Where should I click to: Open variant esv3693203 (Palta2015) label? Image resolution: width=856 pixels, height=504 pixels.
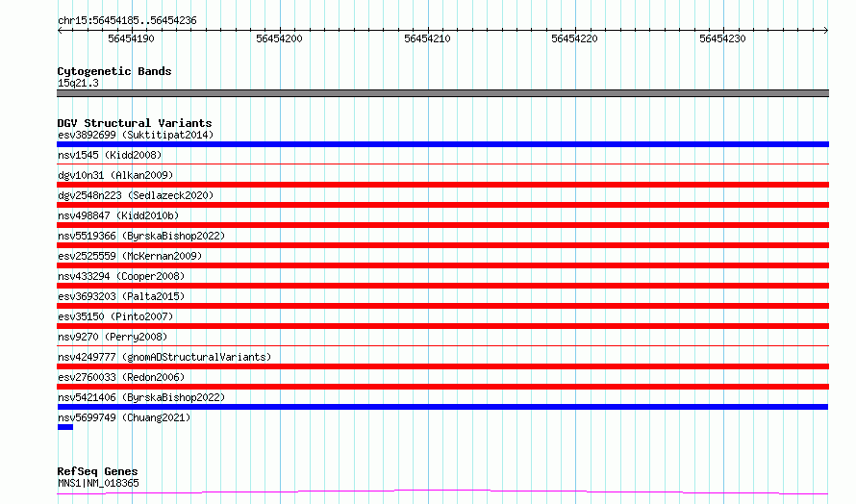tap(121, 296)
